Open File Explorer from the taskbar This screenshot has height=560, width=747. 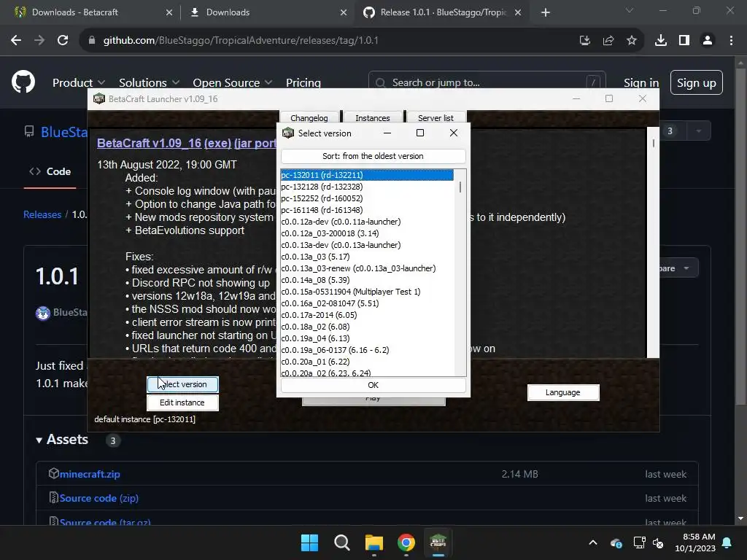pyautogui.click(x=374, y=542)
